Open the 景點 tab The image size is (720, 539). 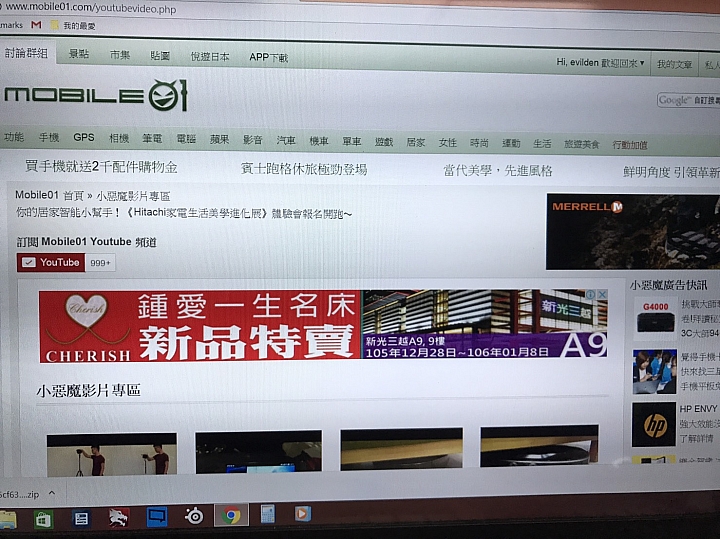point(79,54)
